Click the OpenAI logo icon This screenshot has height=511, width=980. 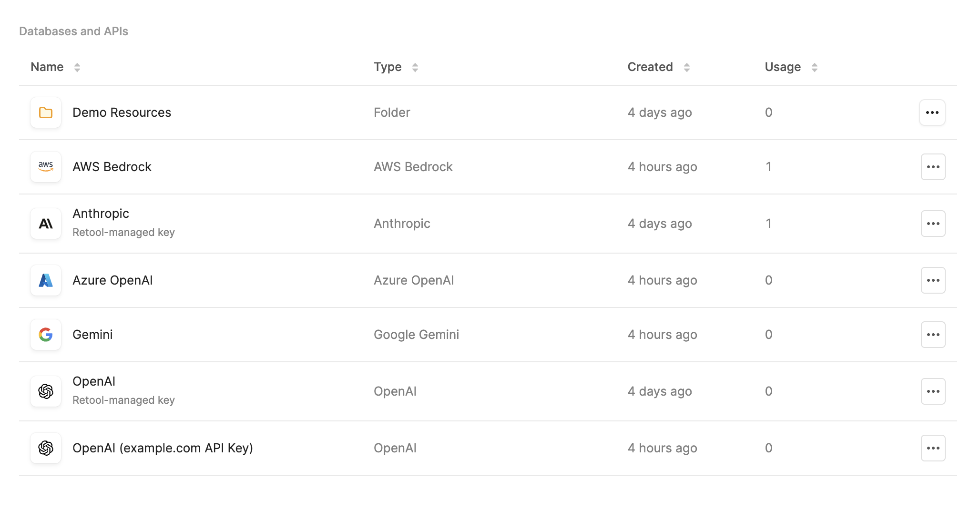[x=46, y=391]
